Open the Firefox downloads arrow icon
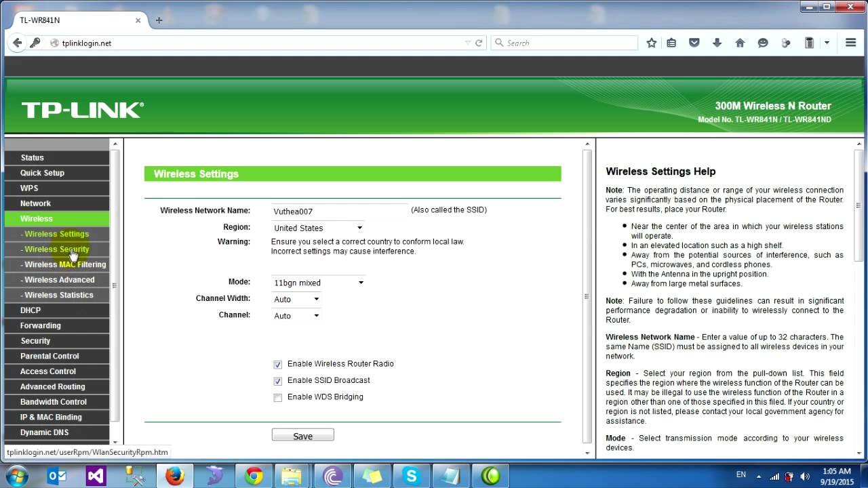 [x=717, y=43]
